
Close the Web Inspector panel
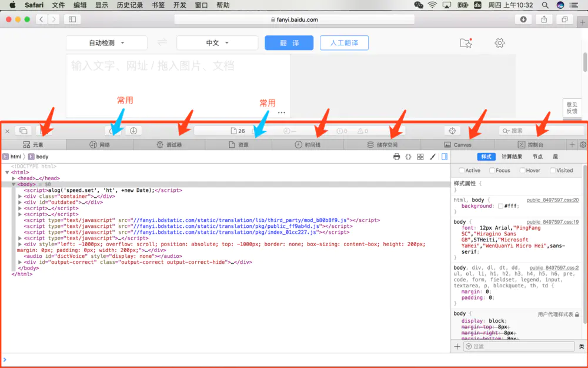[x=7, y=131]
